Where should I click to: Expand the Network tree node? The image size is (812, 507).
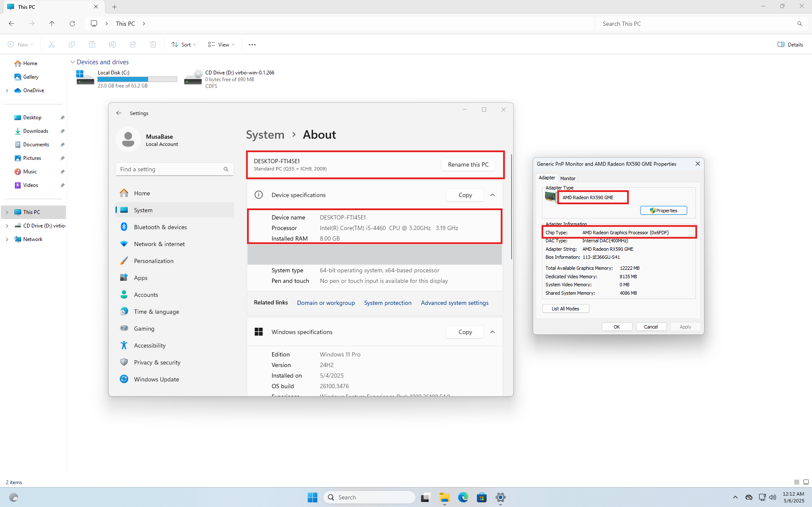[7, 239]
